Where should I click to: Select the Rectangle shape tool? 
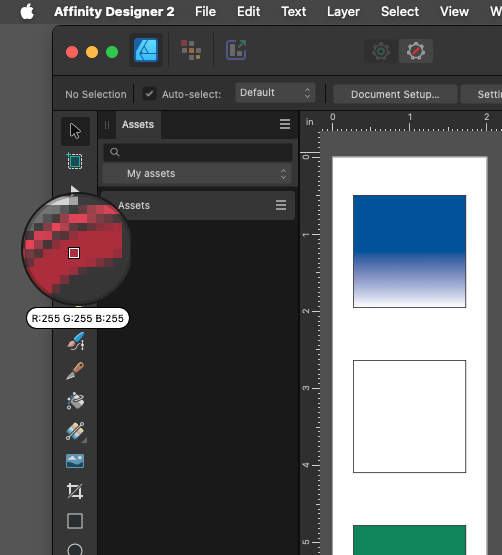(75, 521)
